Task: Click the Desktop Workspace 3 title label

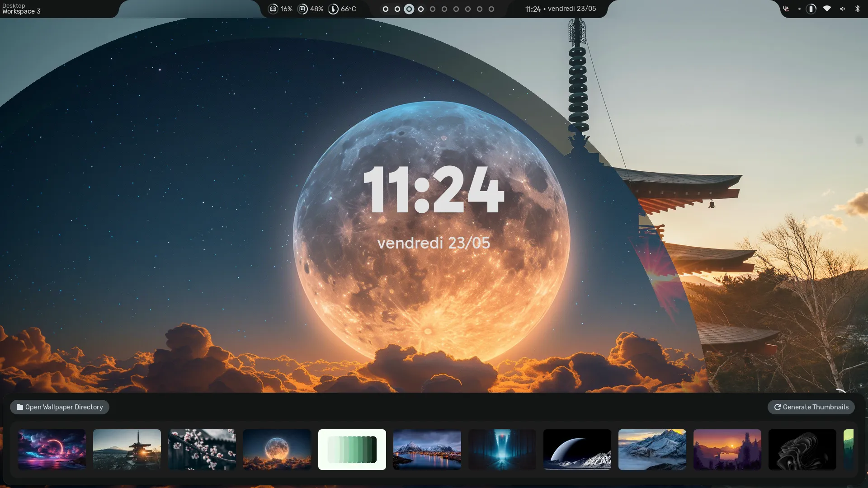Action: (x=21, y=9)
